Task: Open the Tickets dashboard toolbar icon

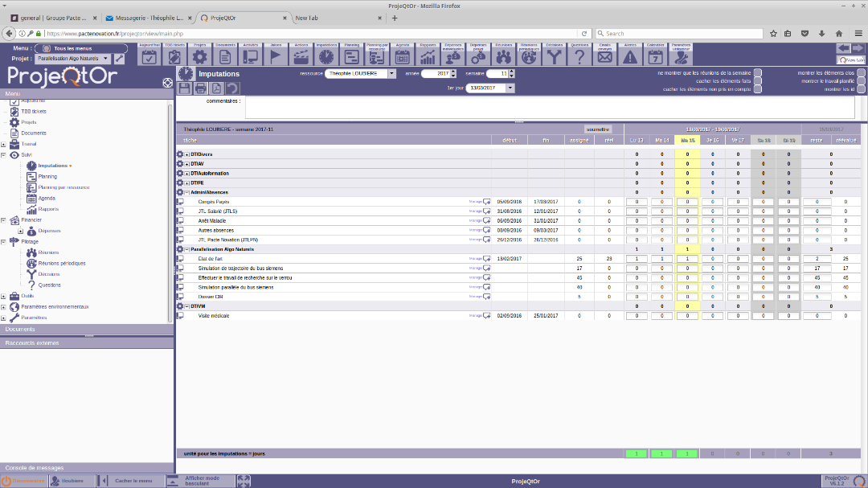Action: click(174, 55)
